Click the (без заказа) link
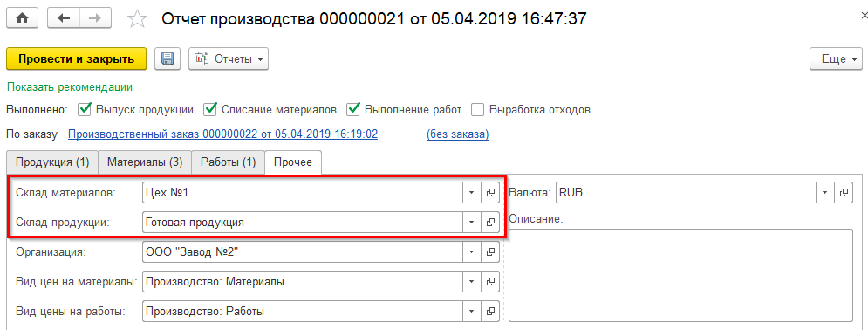868x330 pixels. point(457,134)
